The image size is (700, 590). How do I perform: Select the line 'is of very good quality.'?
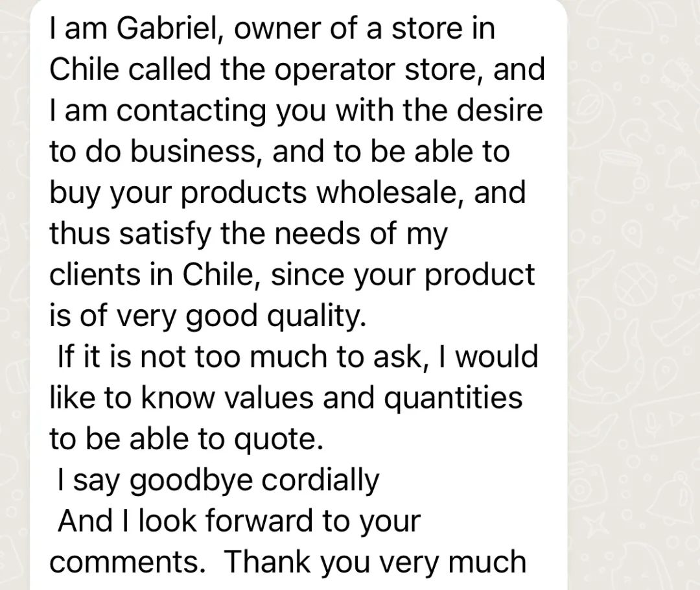pos(207,316)
